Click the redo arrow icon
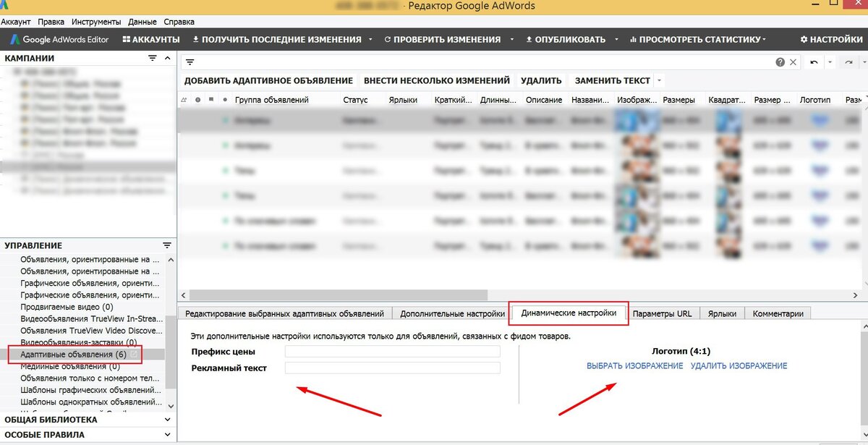The width and height of the screenshot is (868, 445). [849, 63]
